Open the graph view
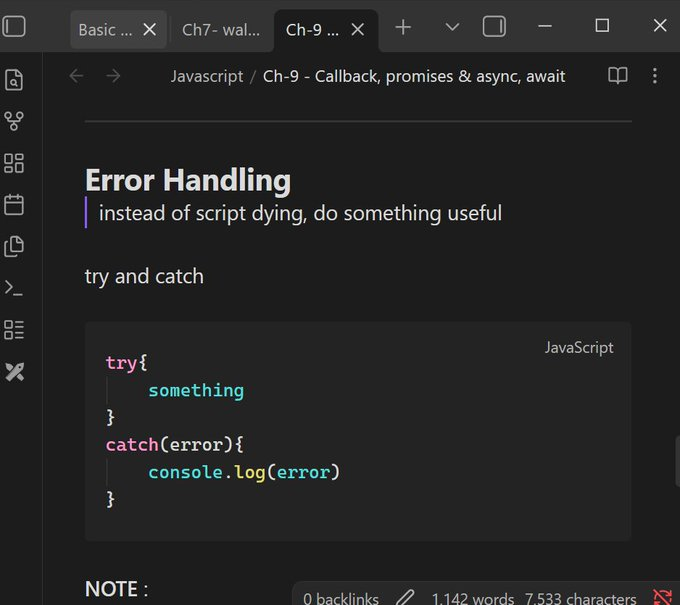The image size is (680, 605). tap(14, 121)
